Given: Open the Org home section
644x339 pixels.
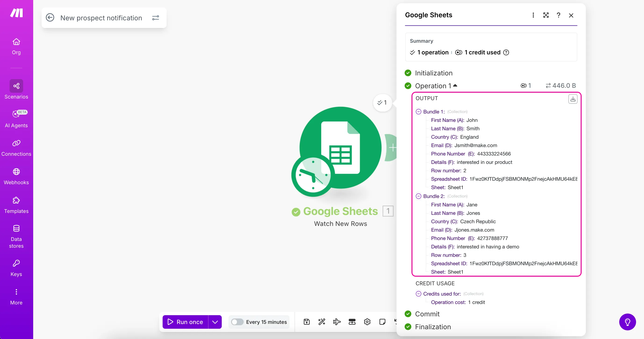Looking at the screenshot, I should 16,46.
